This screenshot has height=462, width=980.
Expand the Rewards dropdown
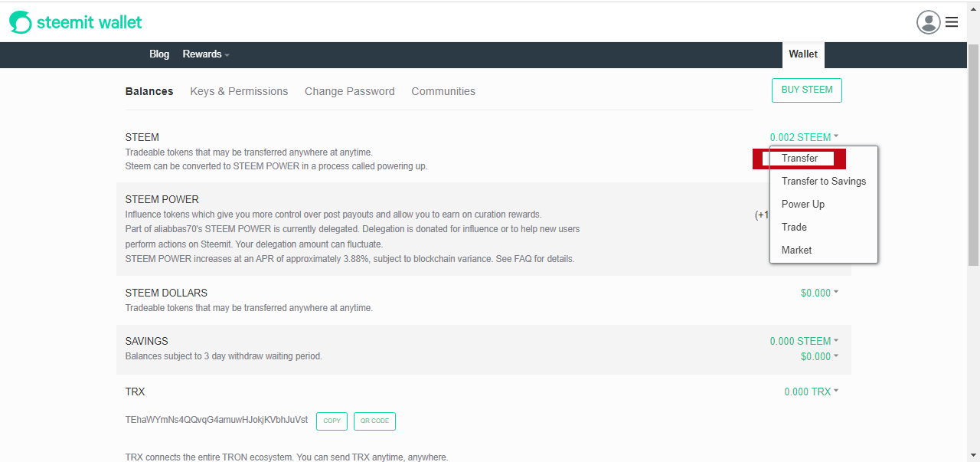click(x=206, y=54)
